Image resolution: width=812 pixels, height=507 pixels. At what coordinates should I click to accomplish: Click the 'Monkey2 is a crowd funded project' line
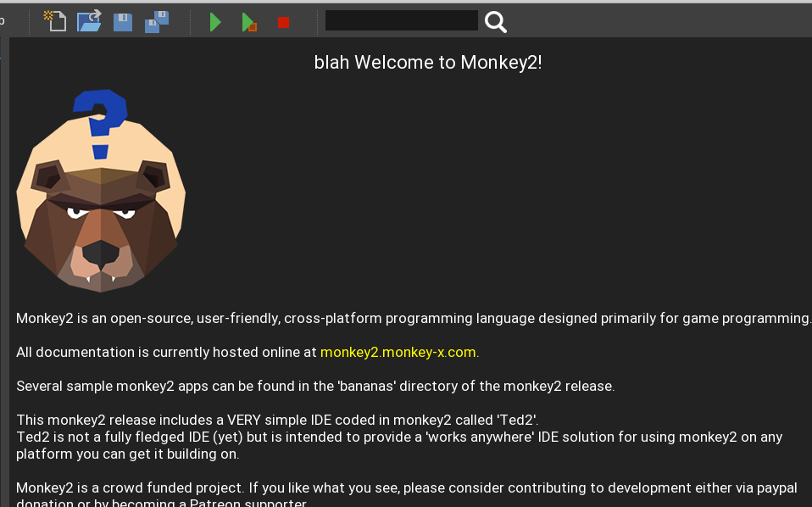406,487
